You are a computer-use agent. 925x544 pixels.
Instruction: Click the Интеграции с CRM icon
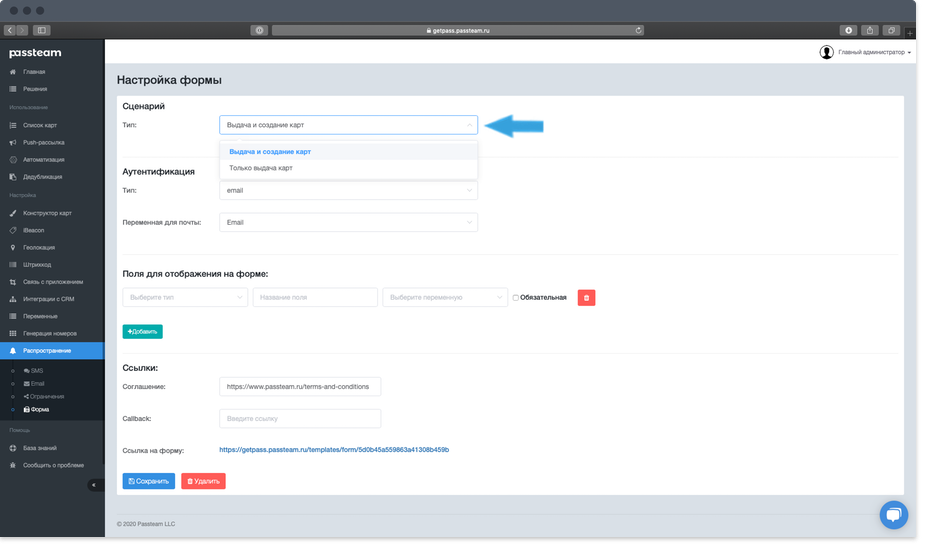pos(13,300)
